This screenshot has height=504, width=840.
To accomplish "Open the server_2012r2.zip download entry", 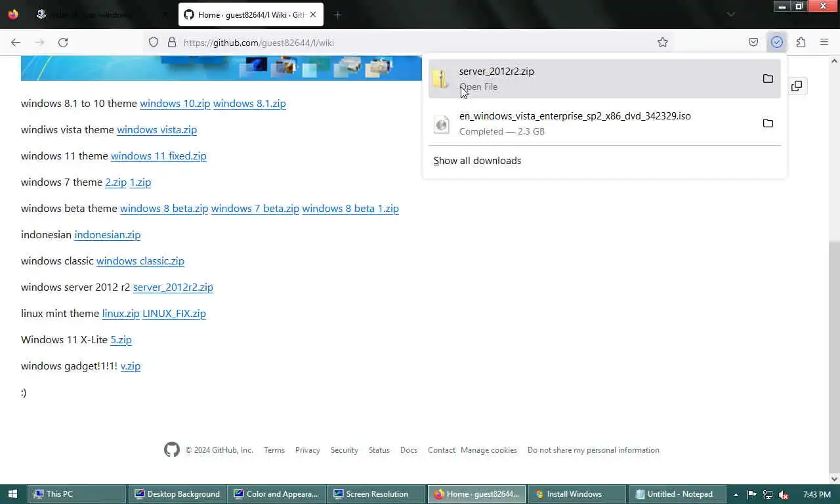I will click(x=604, y=79).
